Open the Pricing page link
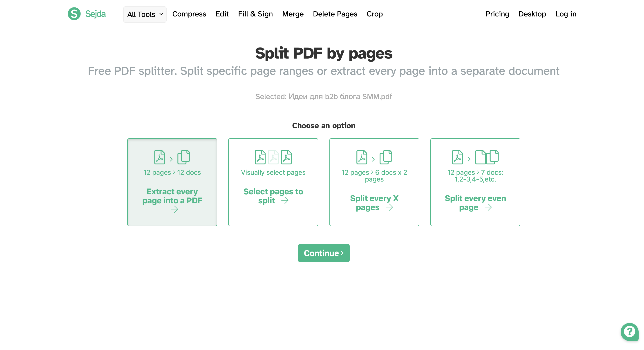644x350 pixels. coord(497,14)
